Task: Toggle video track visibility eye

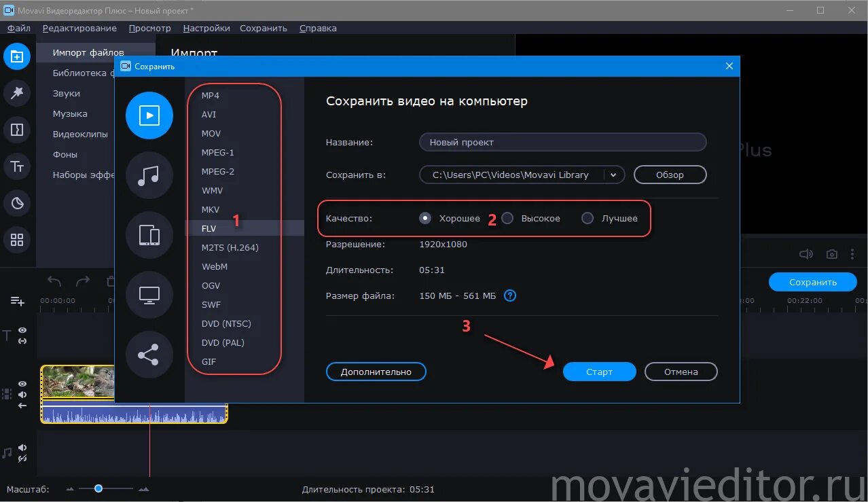Action: click(x=22, y=384)
